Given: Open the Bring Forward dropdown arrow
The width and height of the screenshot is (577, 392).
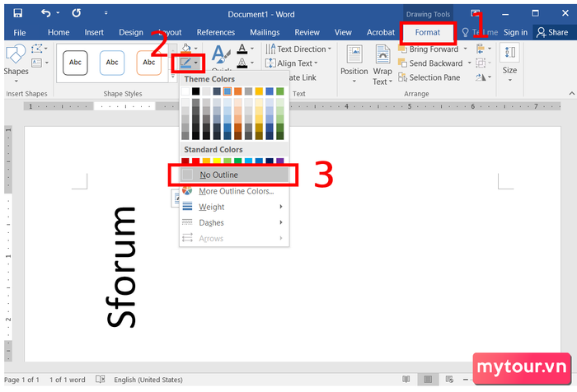Looking at the screenshot, I should pos(466,49).
